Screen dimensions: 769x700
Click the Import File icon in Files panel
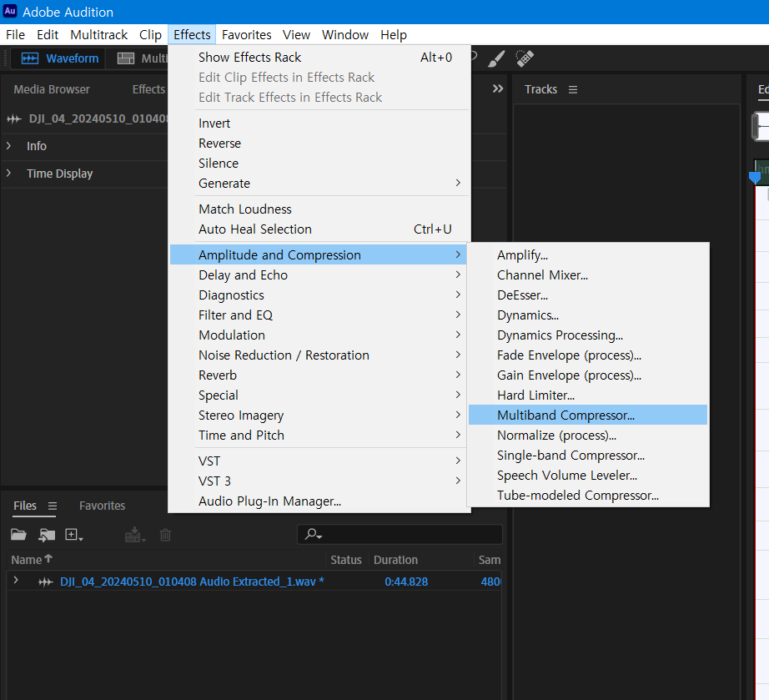(47, 535)
